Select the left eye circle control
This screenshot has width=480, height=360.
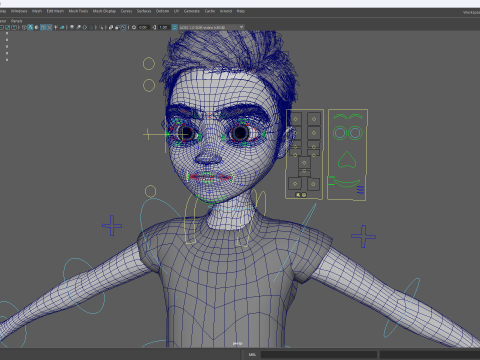340,133
